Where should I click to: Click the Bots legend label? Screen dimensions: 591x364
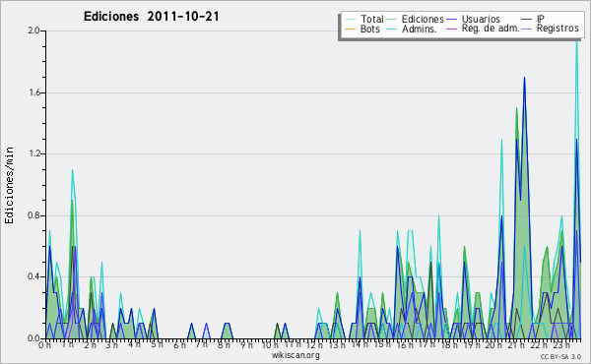click(370, 29)
